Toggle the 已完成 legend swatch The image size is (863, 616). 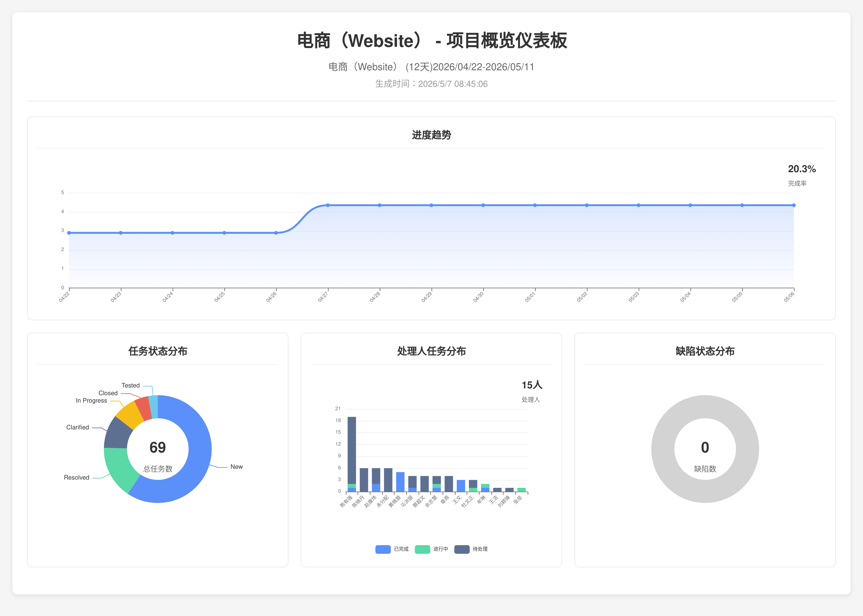pyautogui.click(x=383, y=549)
